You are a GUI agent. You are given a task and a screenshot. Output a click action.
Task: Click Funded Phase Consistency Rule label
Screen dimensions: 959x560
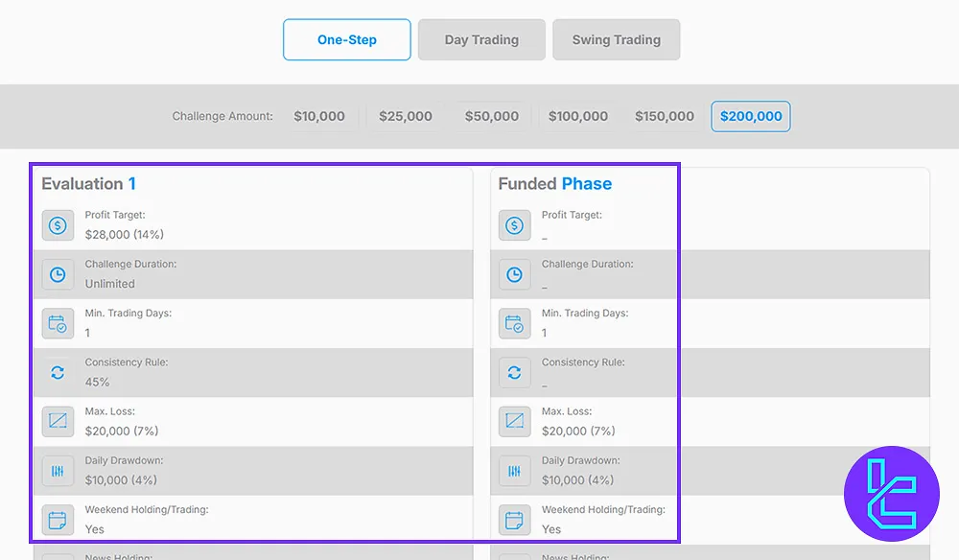click(583, 362)
